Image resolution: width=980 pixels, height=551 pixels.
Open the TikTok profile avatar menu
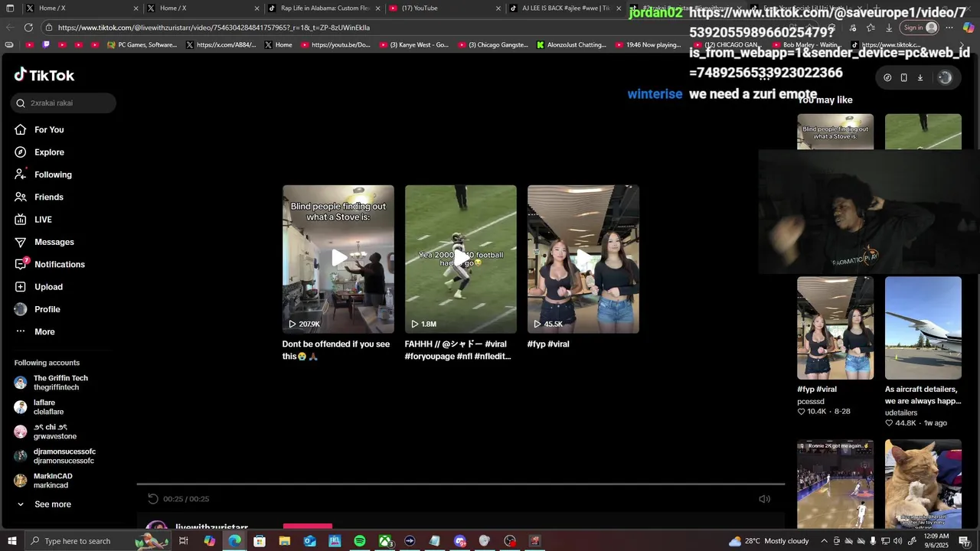coord(945,77)
